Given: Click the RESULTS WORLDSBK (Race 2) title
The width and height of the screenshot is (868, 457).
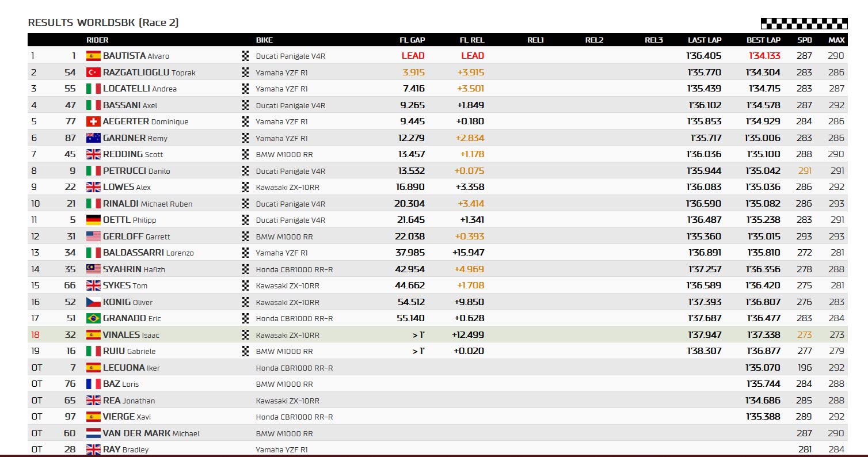Looking at the screenshot, I should [104, 23].
